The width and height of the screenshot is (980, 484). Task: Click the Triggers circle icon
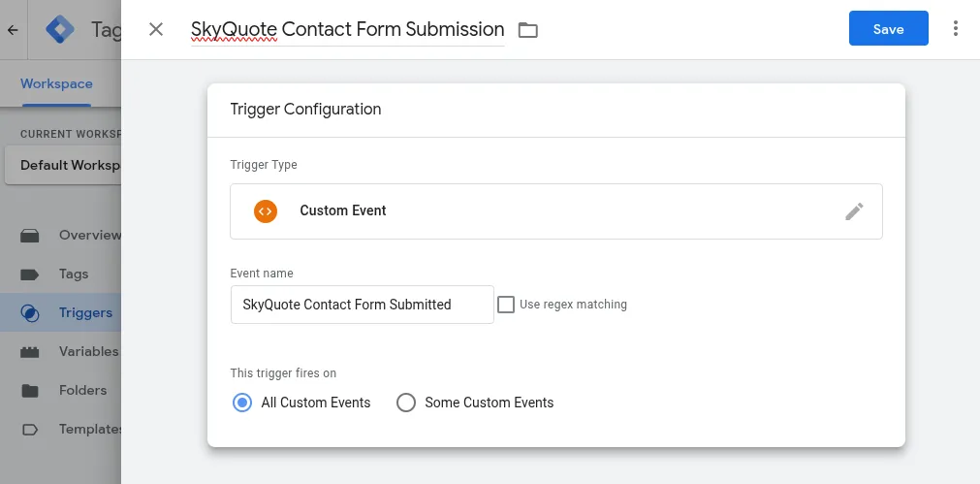pos(29,313)
